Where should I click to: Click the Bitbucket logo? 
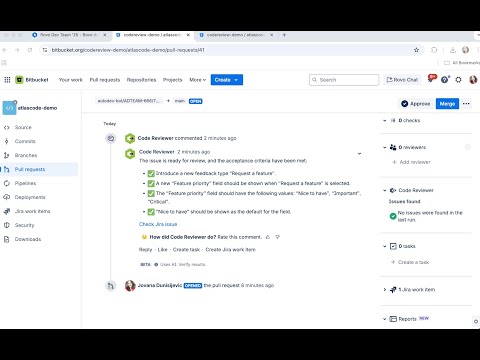click(32, 80)
